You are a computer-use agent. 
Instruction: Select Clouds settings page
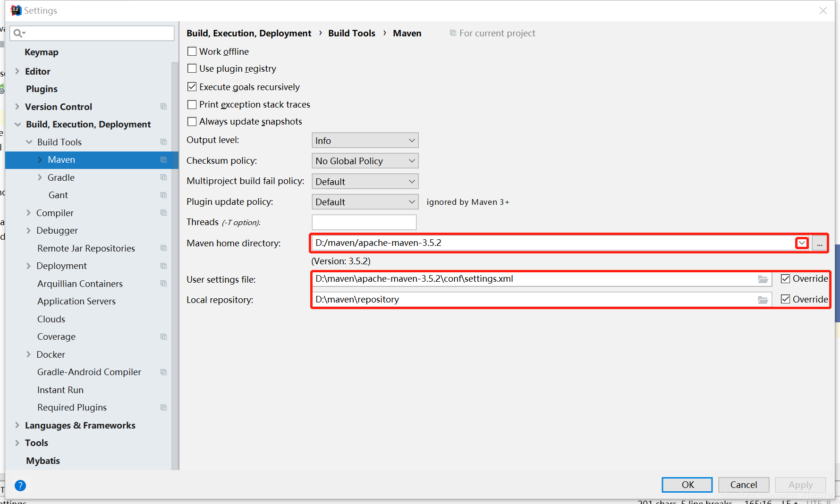pos(51,319)
